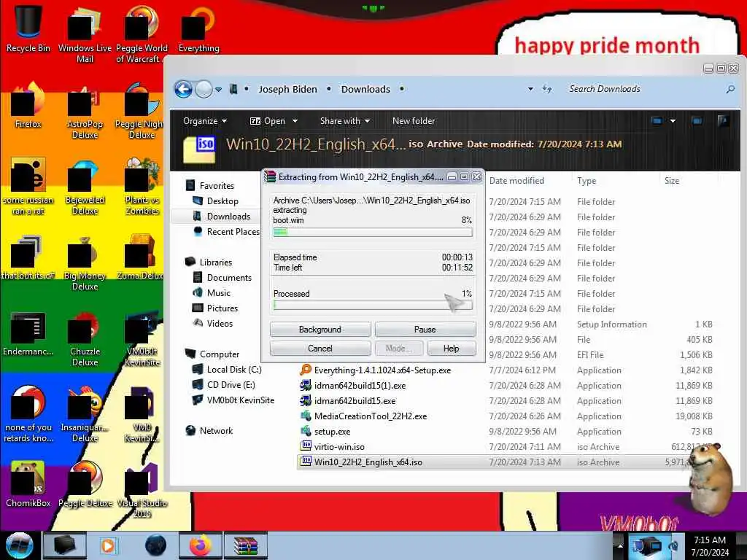This screenshot has height=560, width=747.
Task: Open the Documents library
Action: pos(222,277)
